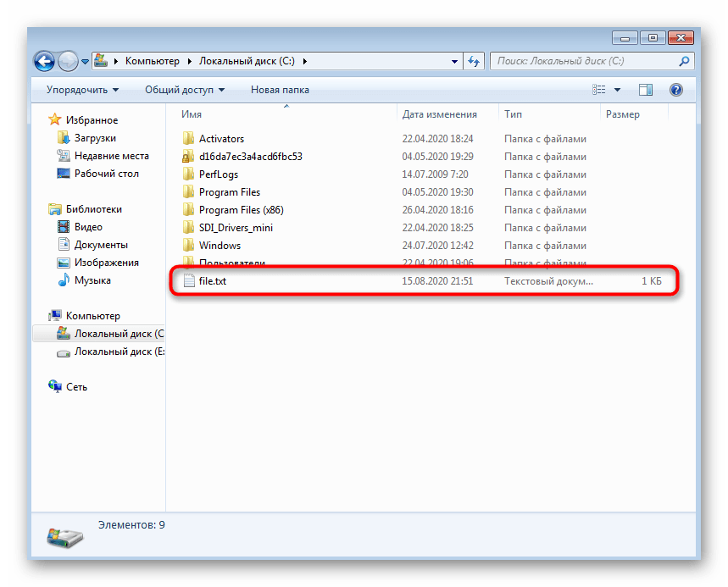Select the file.txt text document
Screen dimensions: 728x587
(x=213, y=281)
